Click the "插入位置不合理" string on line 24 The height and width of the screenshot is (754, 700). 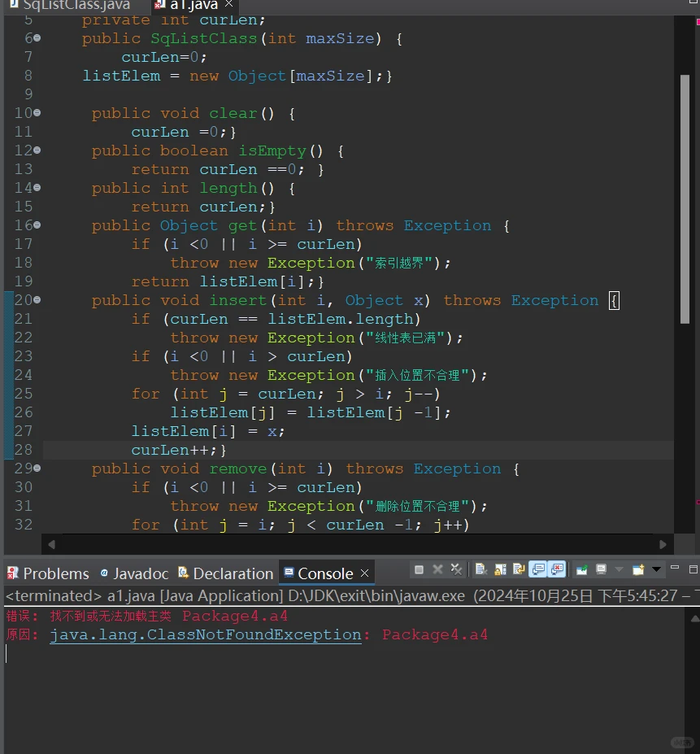(x=418, y=375)
